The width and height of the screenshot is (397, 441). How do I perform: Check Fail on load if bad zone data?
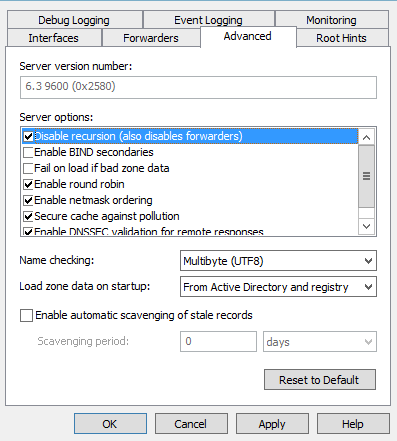point(28,168)
